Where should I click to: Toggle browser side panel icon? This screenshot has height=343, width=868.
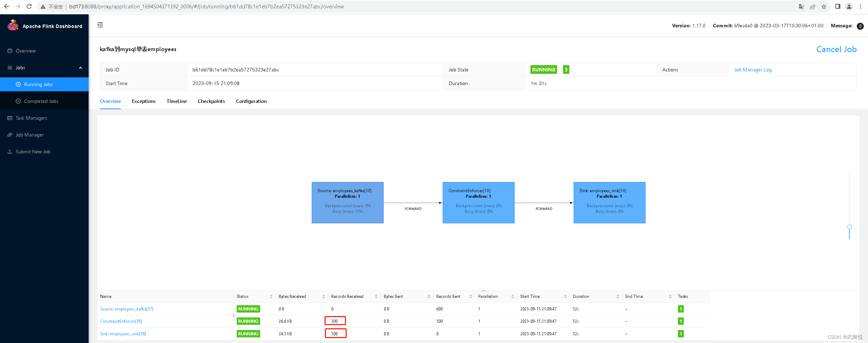(x=838, y=6)
